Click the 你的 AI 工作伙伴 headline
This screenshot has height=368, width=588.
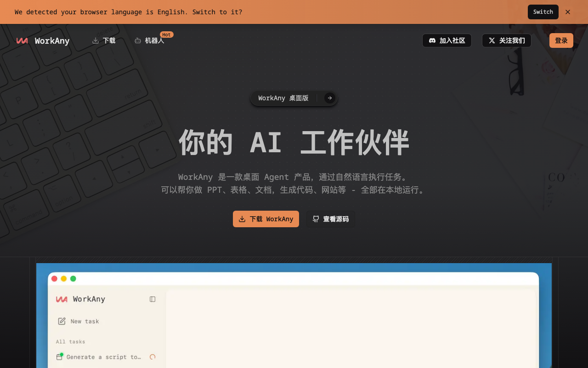click(294, 143)
